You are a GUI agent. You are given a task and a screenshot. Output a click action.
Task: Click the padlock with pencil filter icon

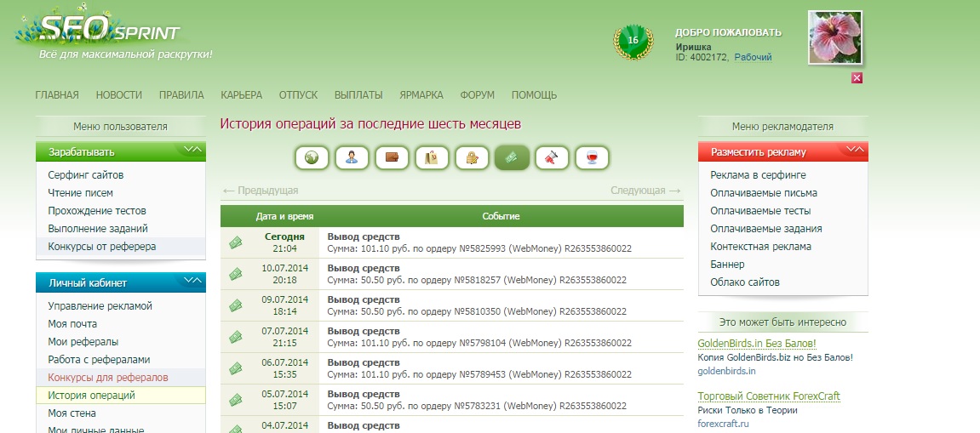pyautogui.click(x=472, y=157)
